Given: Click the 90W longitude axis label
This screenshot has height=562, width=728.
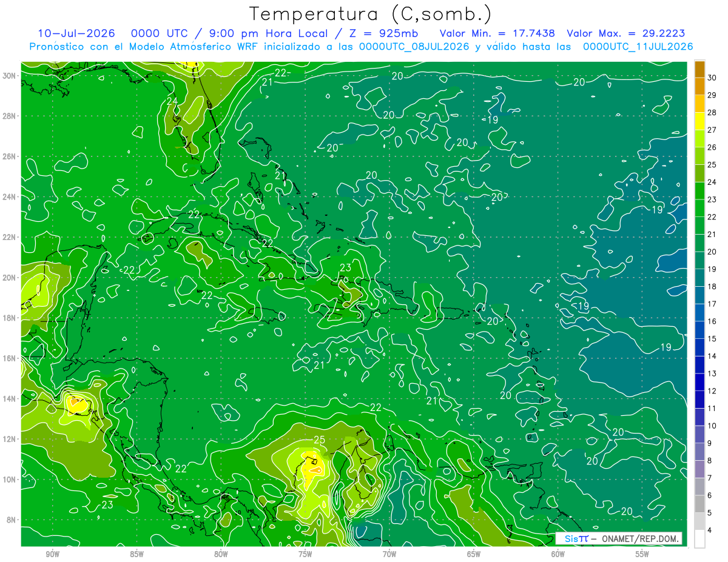Looking at the screenshot, I should pos(52,554).
